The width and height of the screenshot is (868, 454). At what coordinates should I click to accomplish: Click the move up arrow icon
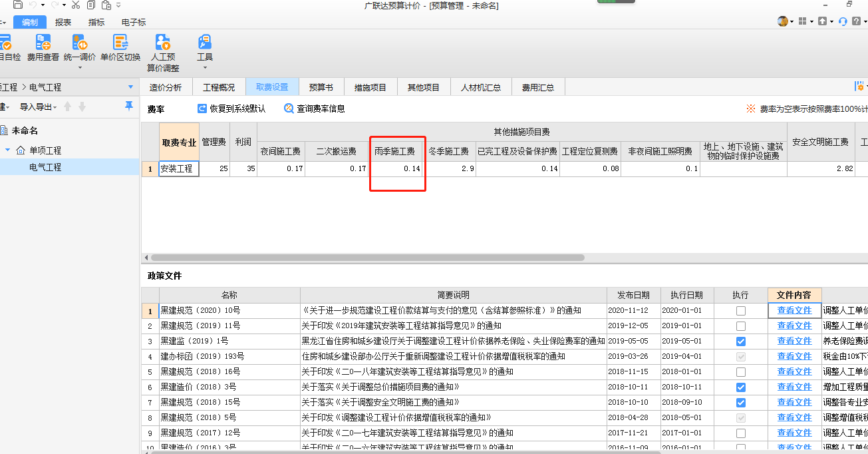click(x=67, y=107)
